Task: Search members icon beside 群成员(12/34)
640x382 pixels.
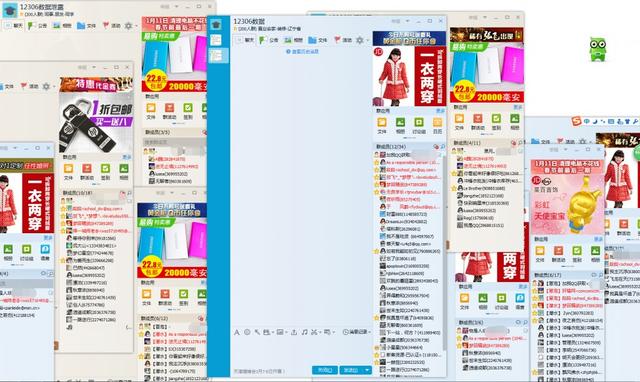Action: pos(442,146)
